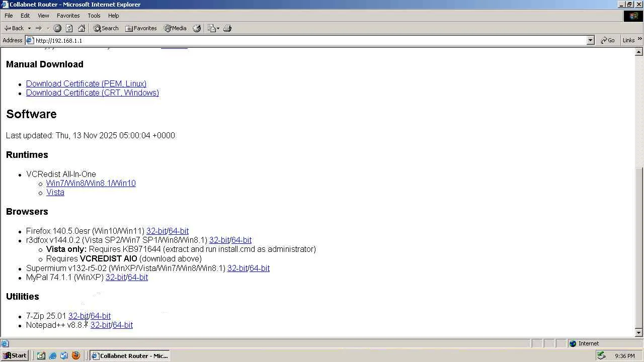644x362 pixels.
Task: Open the File menu
Action: [x=9, y=16]
